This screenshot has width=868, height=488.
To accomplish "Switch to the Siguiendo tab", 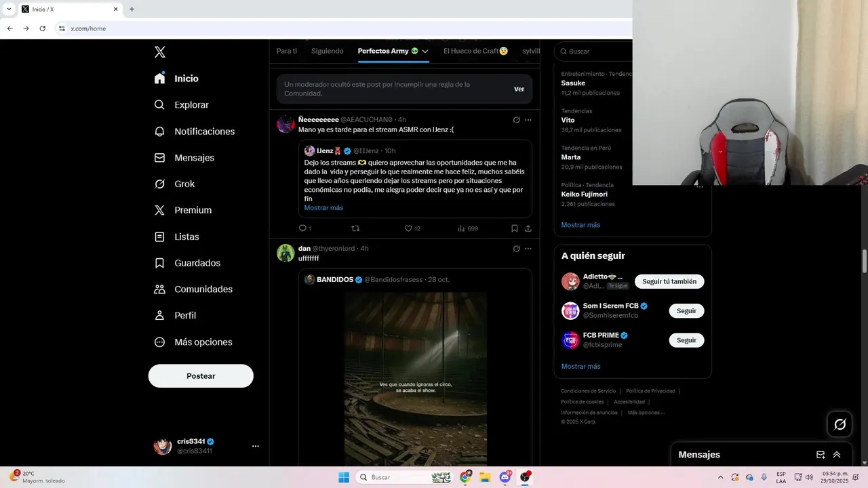I will pyautogui.click(x=328, y=51).
